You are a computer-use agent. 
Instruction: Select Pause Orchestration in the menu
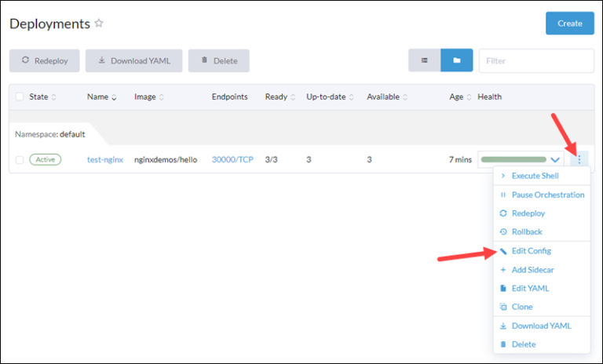[542, 195]
